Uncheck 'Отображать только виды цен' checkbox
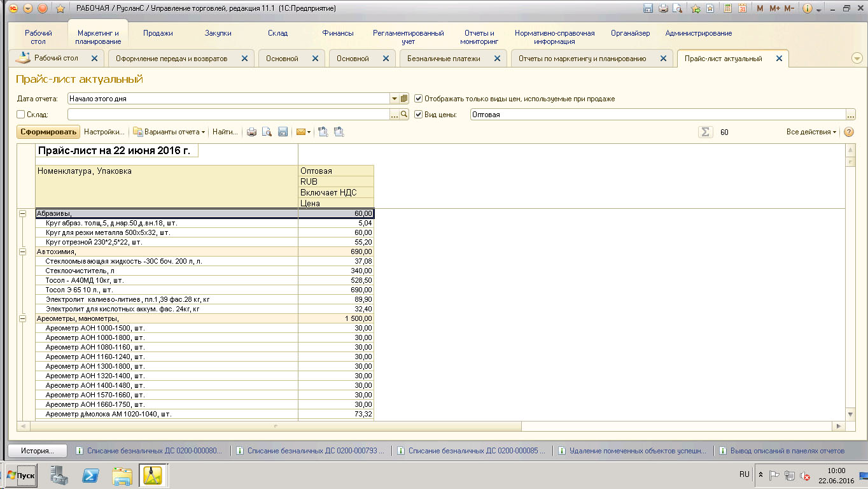 point(418,99)
